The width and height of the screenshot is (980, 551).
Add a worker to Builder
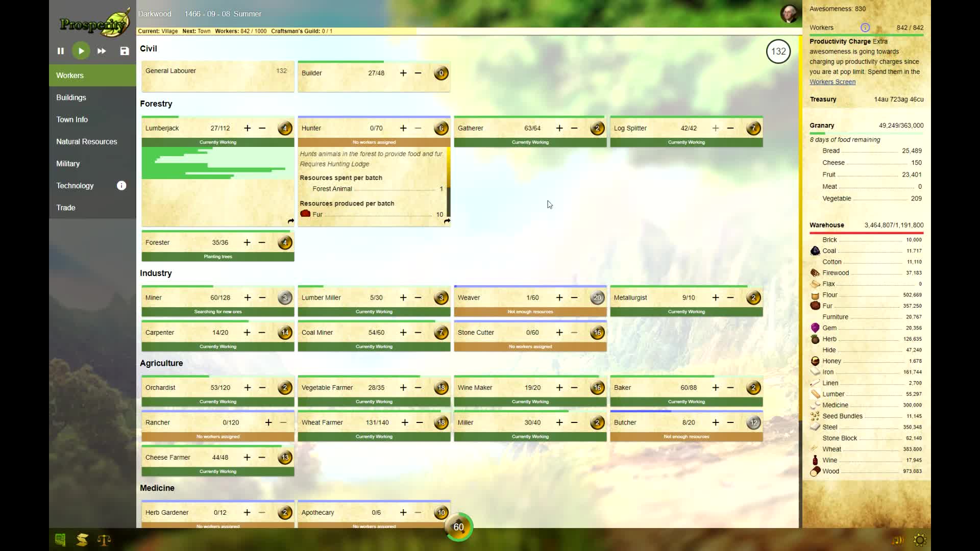pos(403,73)
